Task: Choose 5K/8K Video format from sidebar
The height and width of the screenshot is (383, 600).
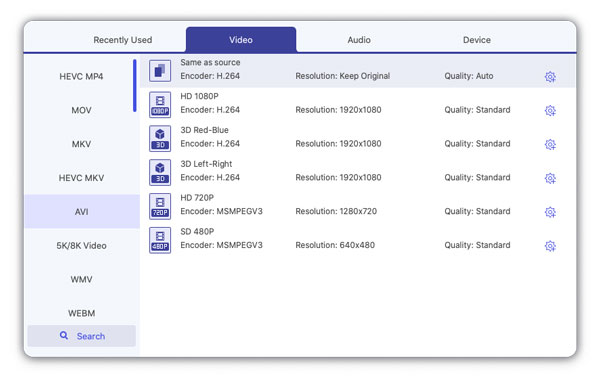Action: (81, 246)
